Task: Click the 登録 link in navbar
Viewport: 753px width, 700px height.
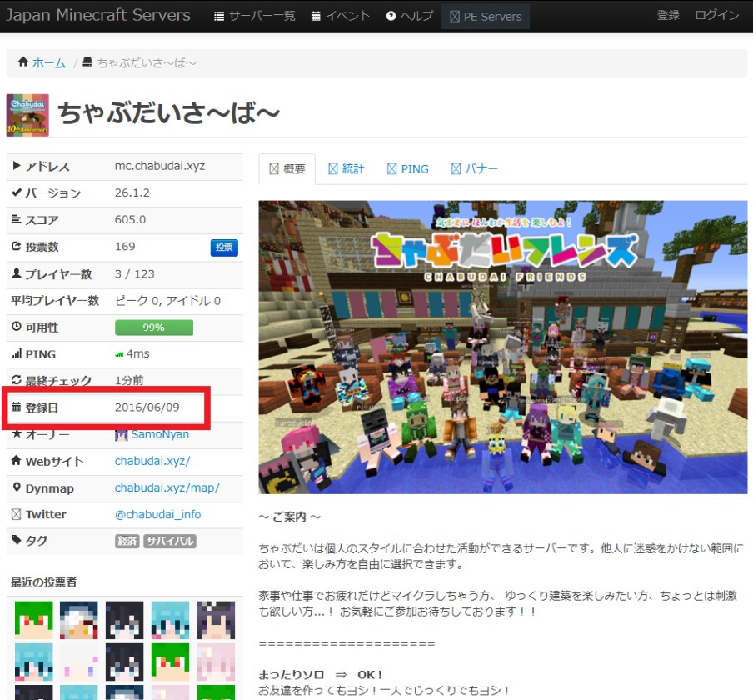Action: pos(668,15)
